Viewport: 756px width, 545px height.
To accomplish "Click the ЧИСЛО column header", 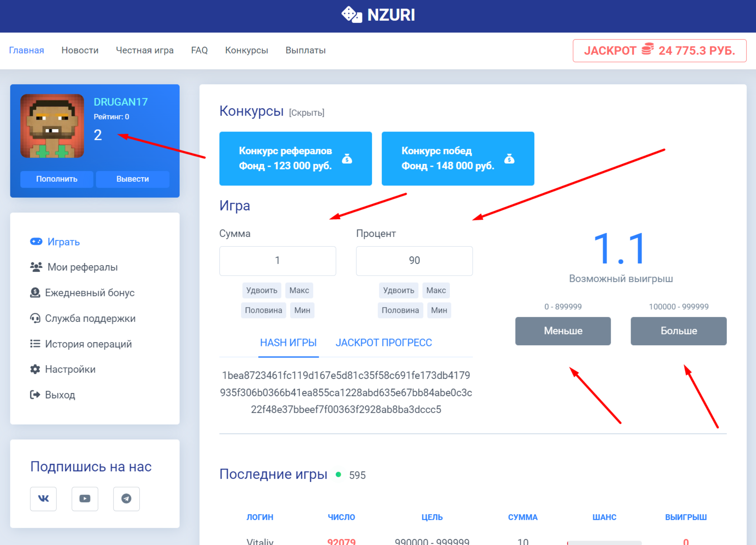I will tap(341, 517).
